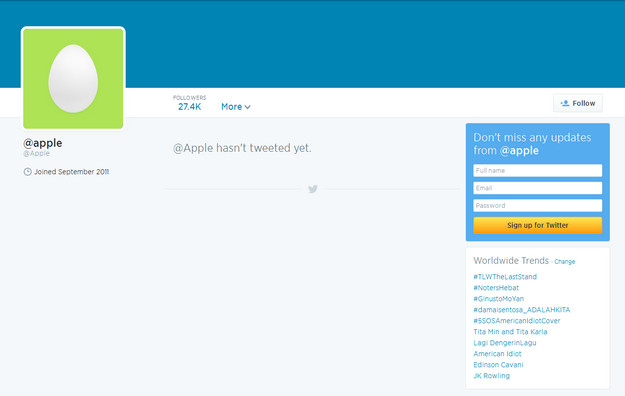The height and width of the screenshot is (396, 625).
Task: Click the "hasn't tweeted yet" message
Action: point(242,148)
